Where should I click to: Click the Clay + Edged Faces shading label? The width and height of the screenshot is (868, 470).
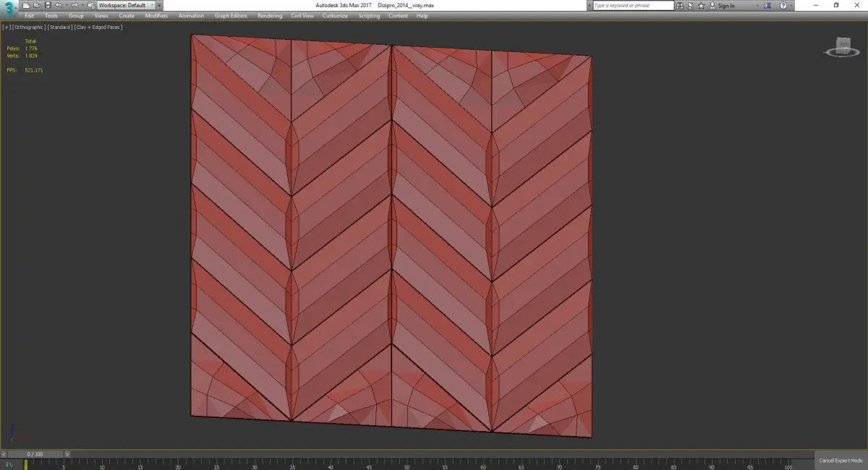(x=98, y=27)
